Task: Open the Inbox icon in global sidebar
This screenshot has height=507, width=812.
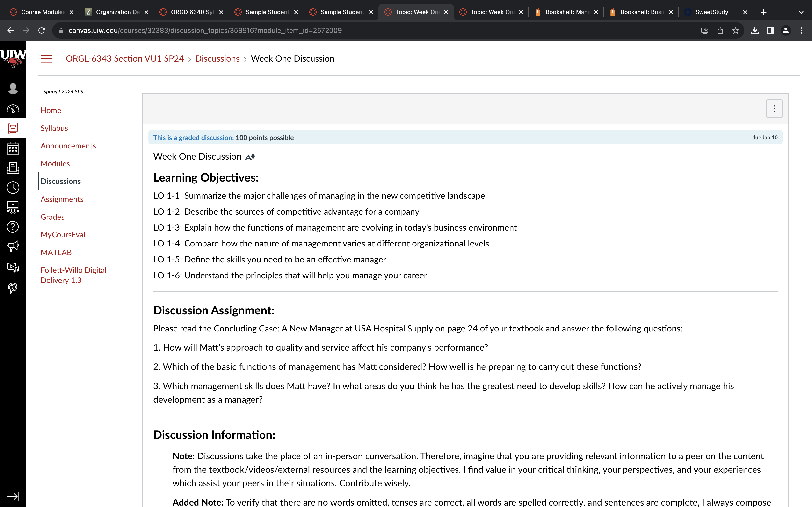Action: (13, 168)
